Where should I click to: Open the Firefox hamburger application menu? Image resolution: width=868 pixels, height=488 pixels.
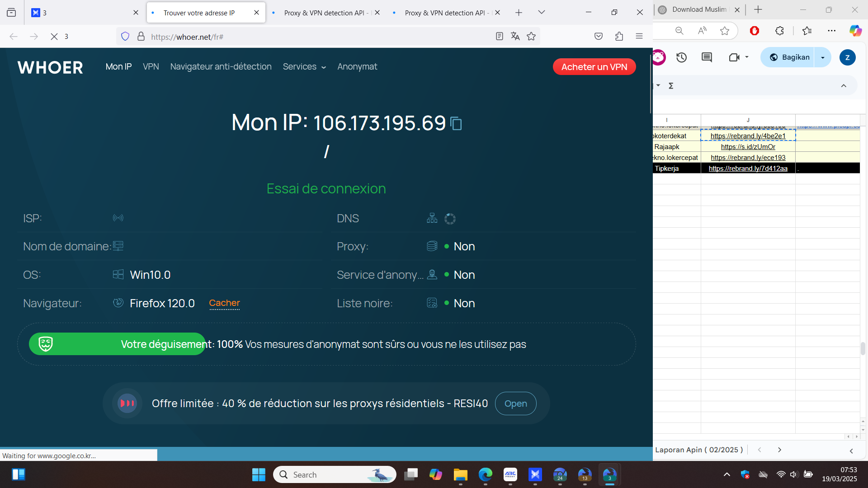coord(639,37)
